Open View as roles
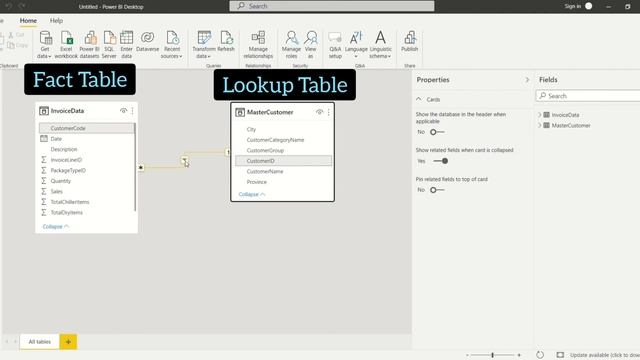The height and width of the screenshot is (360, 640). click(311, 44)
